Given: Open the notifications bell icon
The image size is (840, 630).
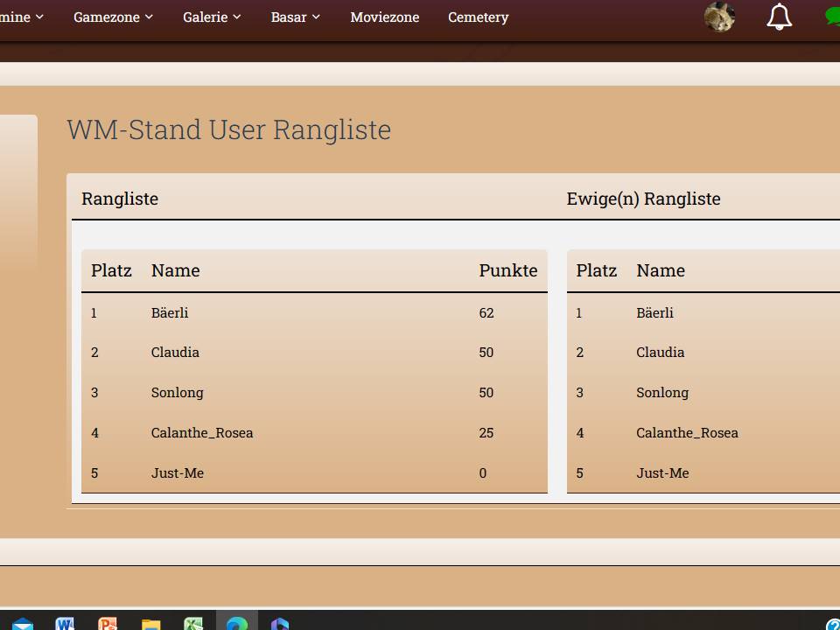Looking at the screenshot, I should [779, 17].
